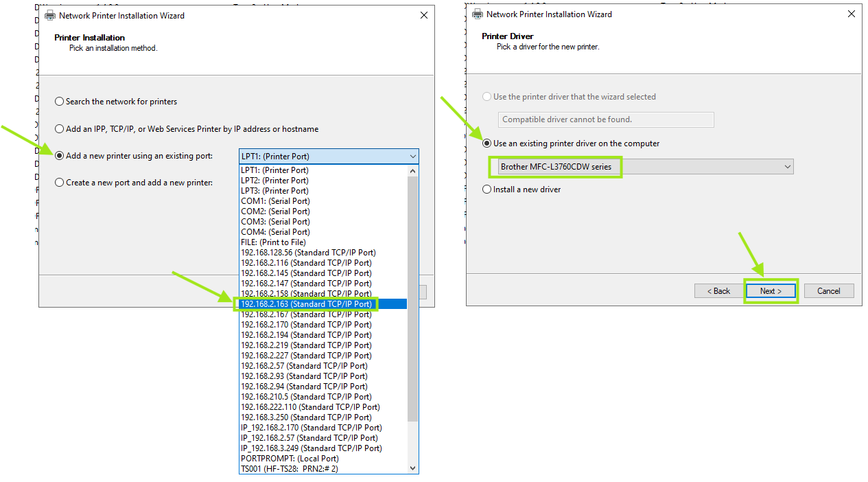Click the port list scroll down arrow

coord(412,468)
